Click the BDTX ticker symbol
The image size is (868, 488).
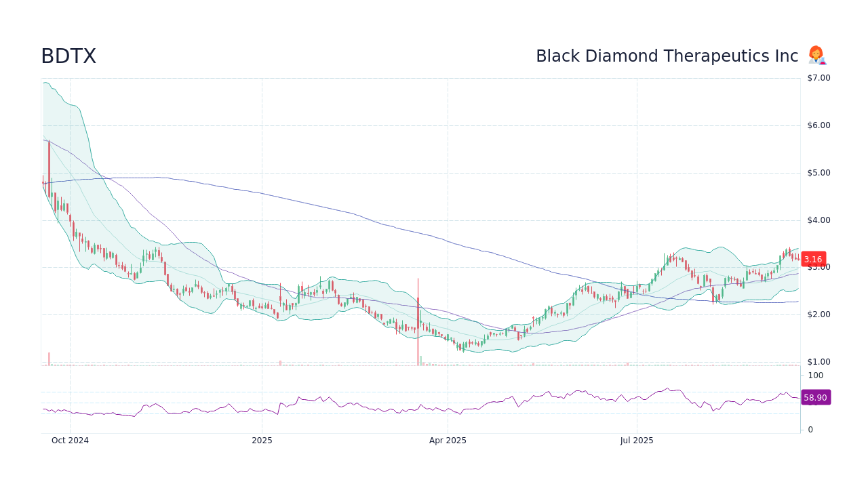pyautogui.click(x=68, y=56)
